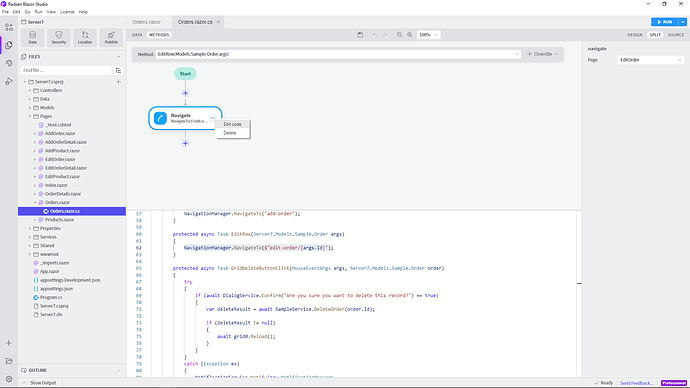The image size is (690, 388).
Task: Zoom out the method canvas
Action: click(400, 35)
